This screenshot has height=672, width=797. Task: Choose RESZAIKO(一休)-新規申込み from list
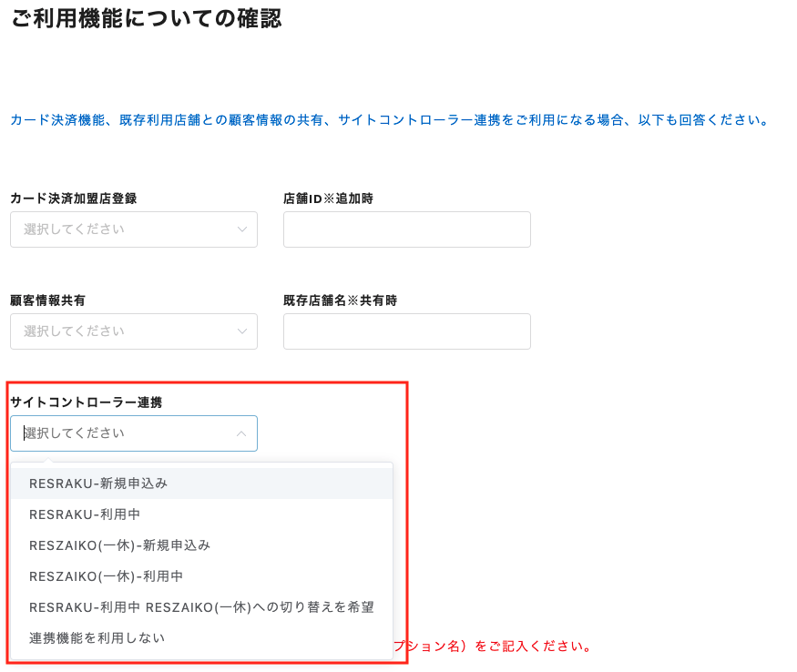tap(119, 545)
